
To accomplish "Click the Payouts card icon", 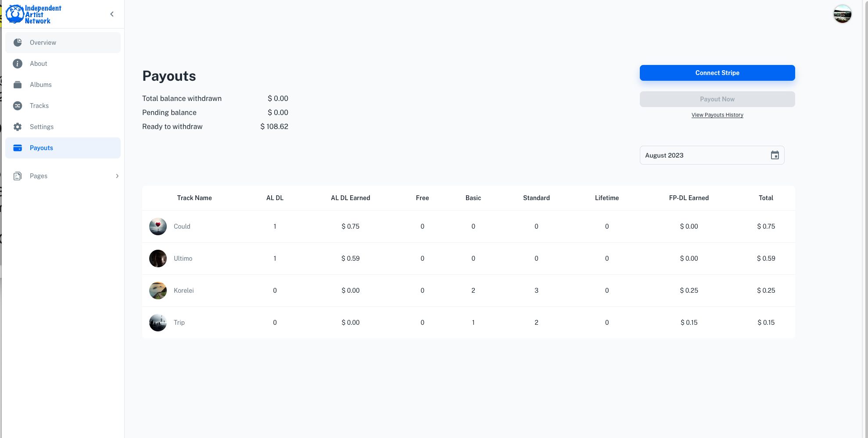I will 18,148.
